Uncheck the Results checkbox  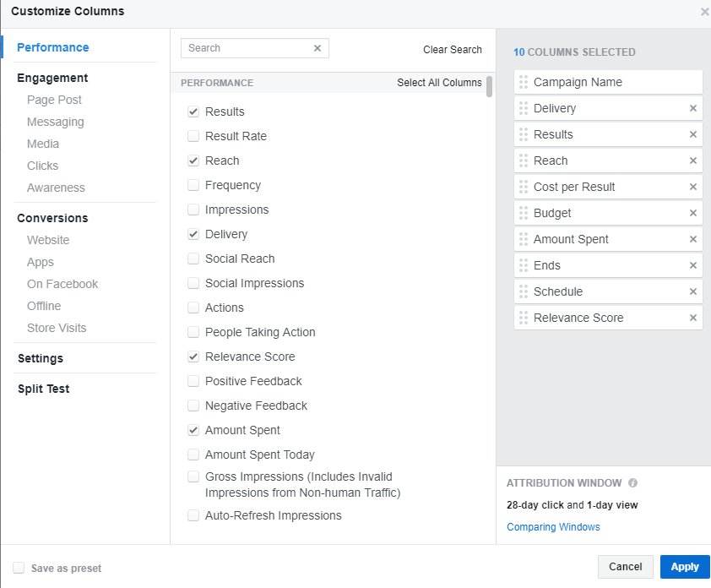(x=193, y=111)
